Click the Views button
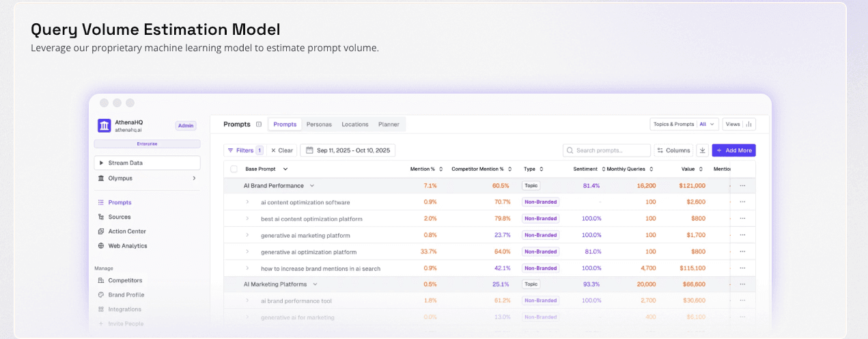This screenshot has height=339, width=868. (x=739, y=124)
